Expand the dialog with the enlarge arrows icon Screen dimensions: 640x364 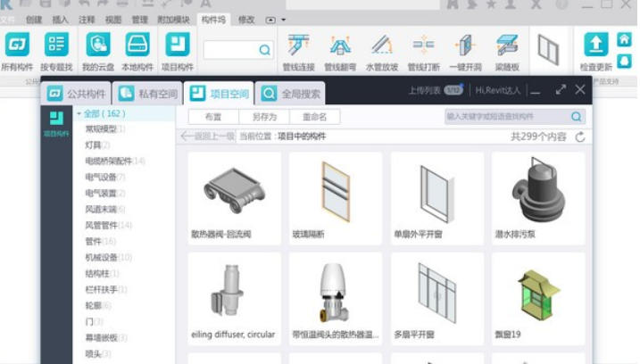point(561,90)
